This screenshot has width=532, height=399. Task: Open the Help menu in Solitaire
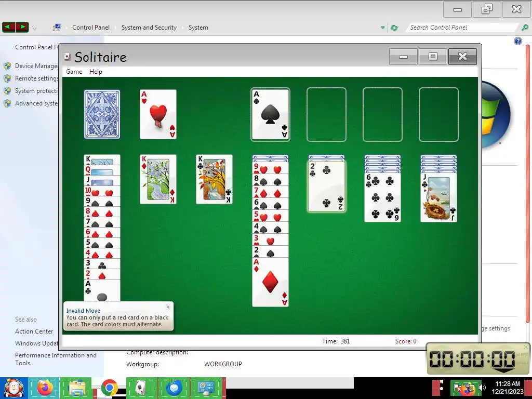pos(96,72)
